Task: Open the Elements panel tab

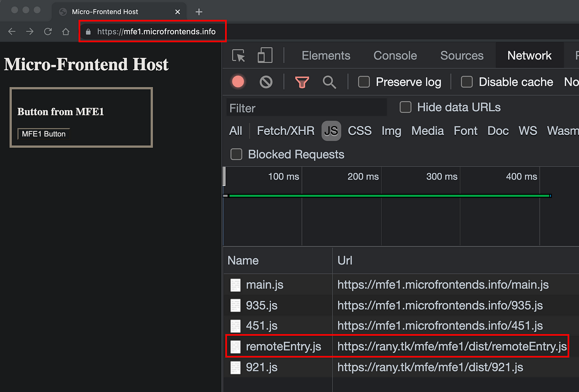Action: click(326, 55)
